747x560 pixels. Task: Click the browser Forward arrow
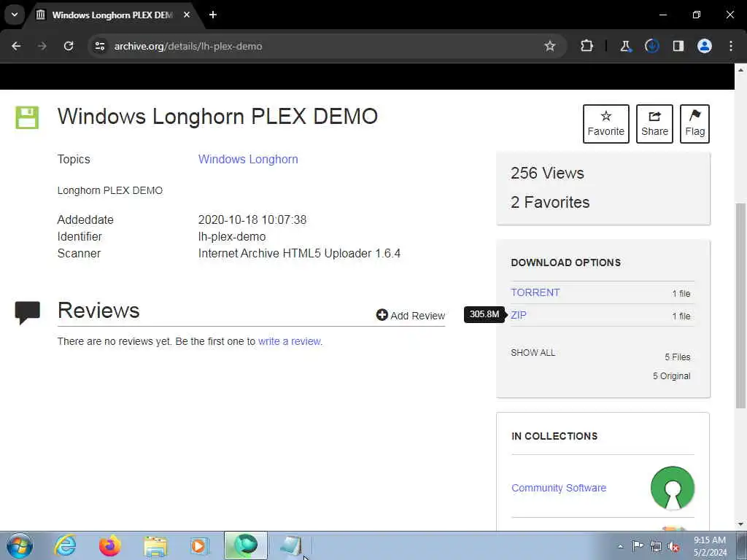tap(42, 46)
